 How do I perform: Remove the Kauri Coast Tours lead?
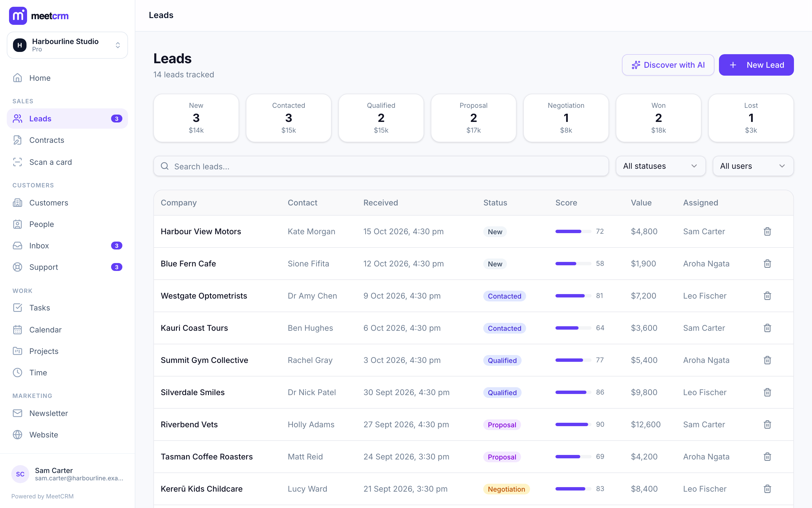[x=767, y=328]
